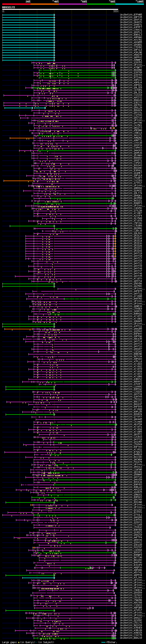The image size is (146, 644).
Task: Select hit label UniRef100_Q39789
Action: point(131,72)
